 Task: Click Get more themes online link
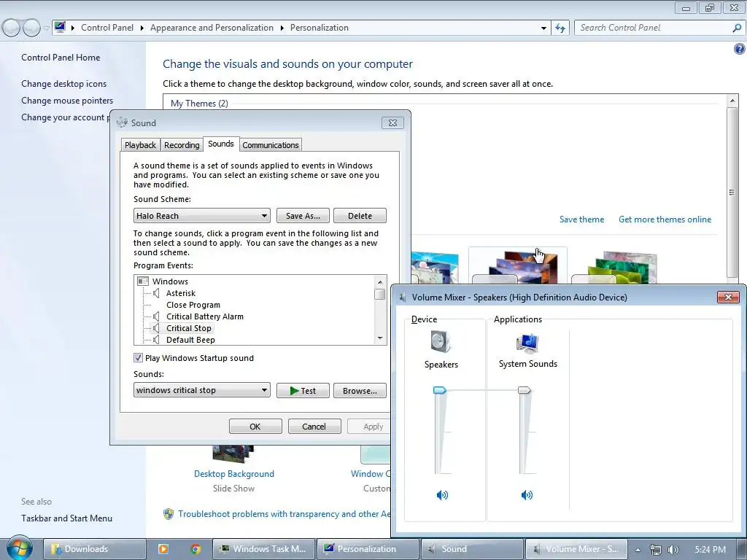coord(665,219)
